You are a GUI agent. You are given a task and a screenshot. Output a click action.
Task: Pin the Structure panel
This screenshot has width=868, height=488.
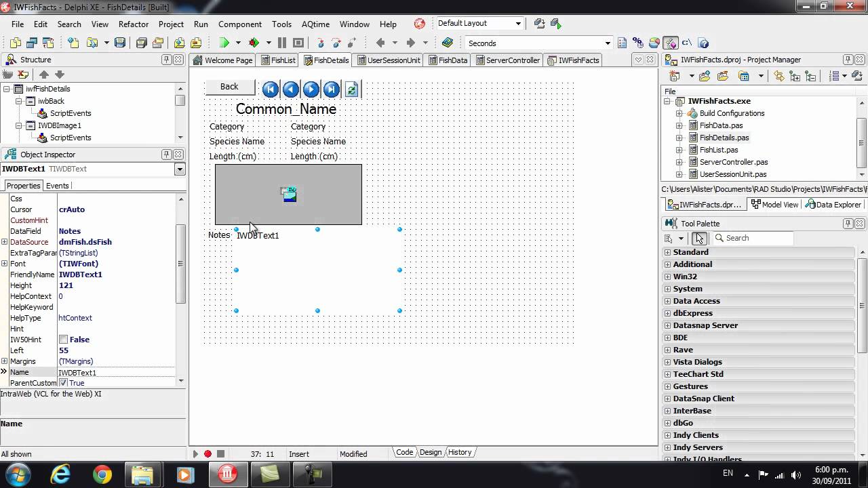pos(167,60)
